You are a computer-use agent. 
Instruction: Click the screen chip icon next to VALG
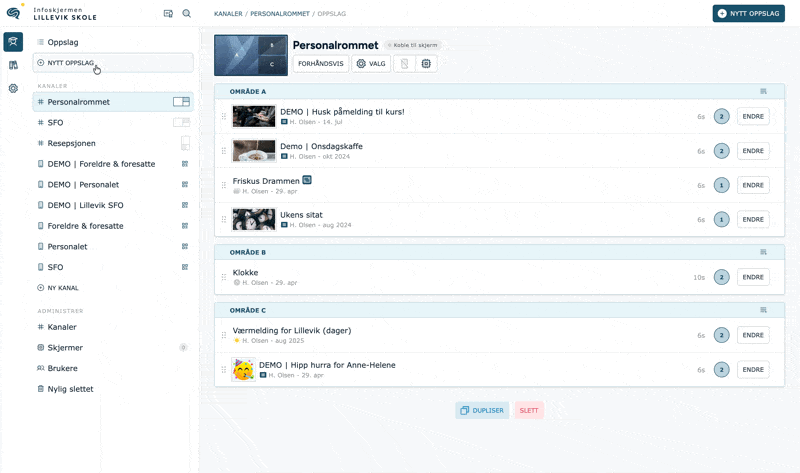pos(426,64)
